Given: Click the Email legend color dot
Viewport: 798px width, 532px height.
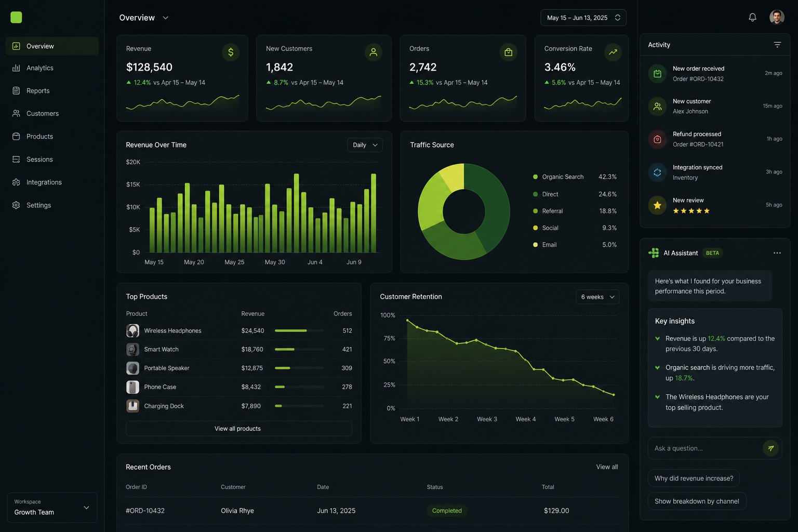Looking at the screenshot, I should tap(535, 245).
